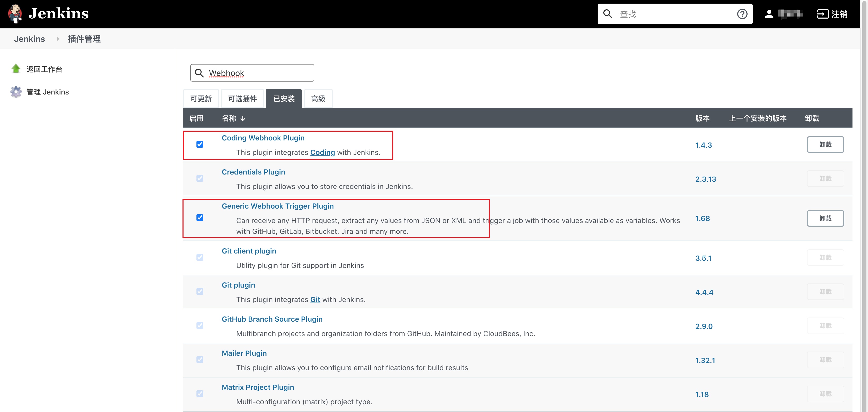Open the 可选插件 available plugins tab
The height and width of the screenshot is (412, 868).
pyautogui.click(x=242, y=99)
